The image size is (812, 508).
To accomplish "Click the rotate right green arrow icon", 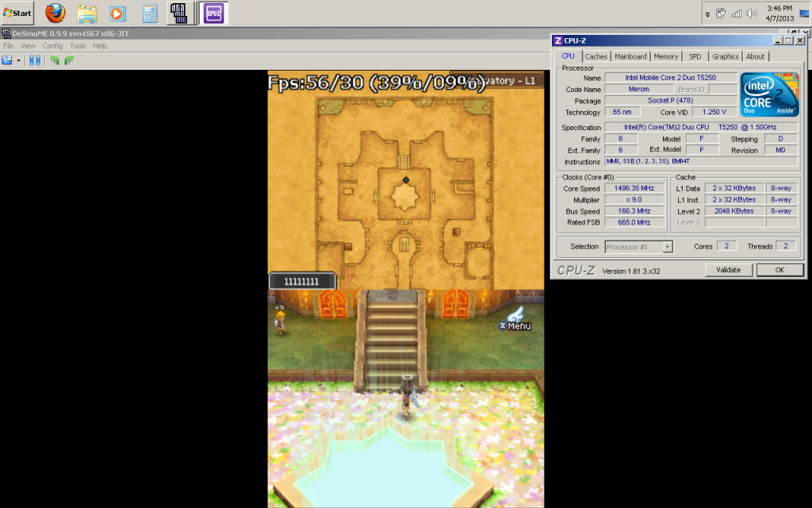I will pos(69,60).
